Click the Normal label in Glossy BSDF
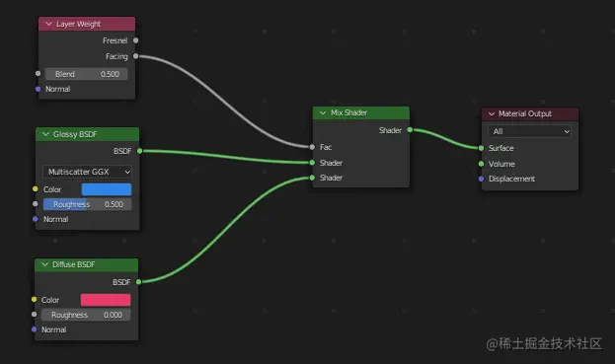Image resolution: width=615 pixels, height=364 pixels. click(55, 219)
